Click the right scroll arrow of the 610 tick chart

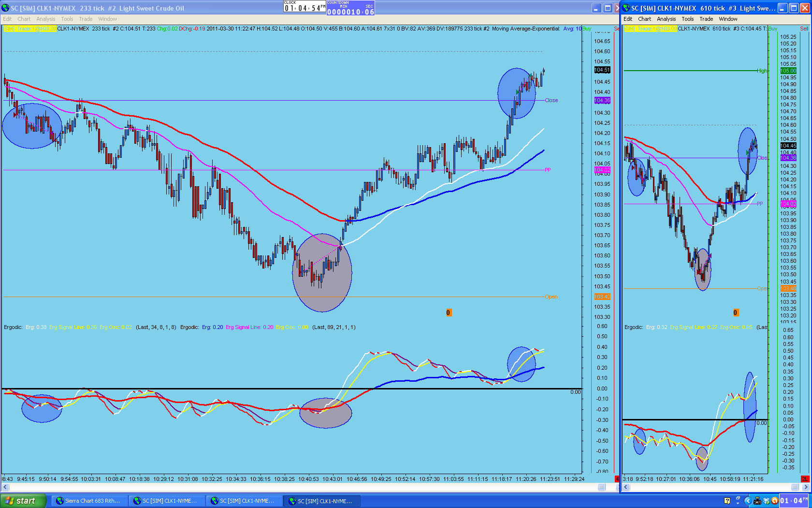(x=806, y=487)
